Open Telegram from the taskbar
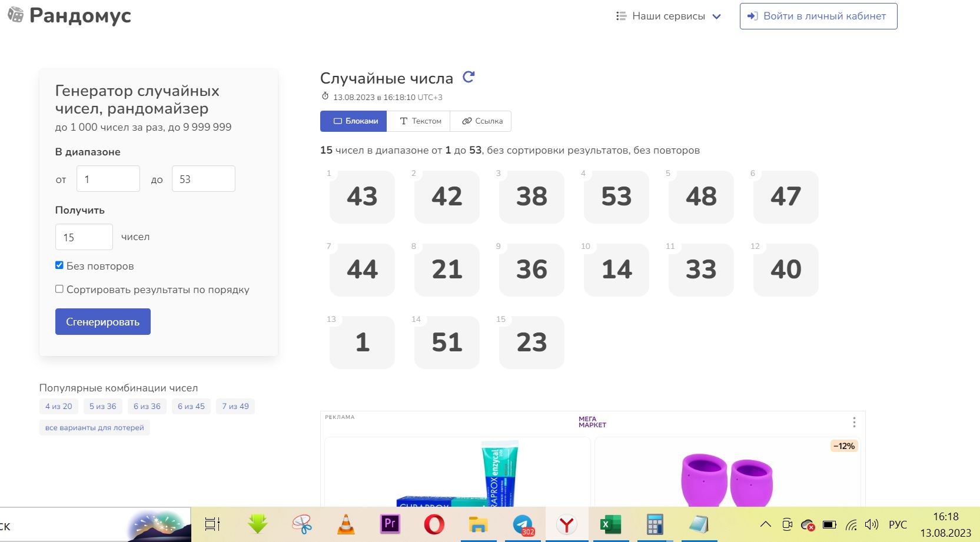Viewport: 980px width, 542px height. pos(523,524)
